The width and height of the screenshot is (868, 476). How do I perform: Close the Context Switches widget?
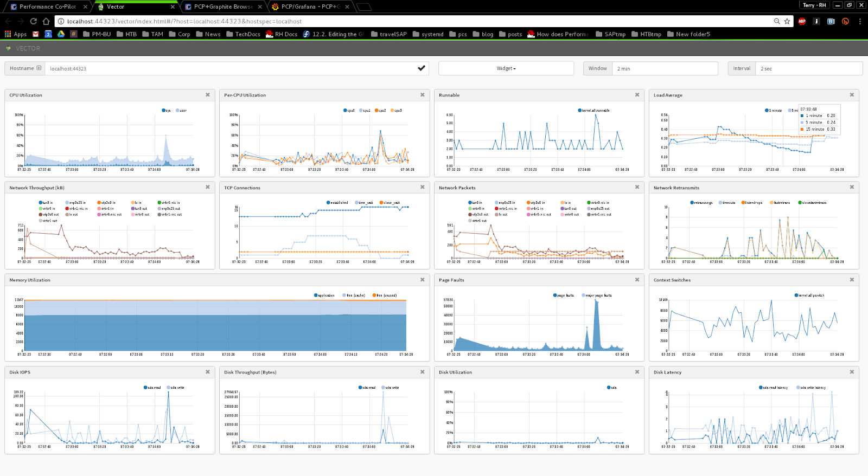click(852, 280)
